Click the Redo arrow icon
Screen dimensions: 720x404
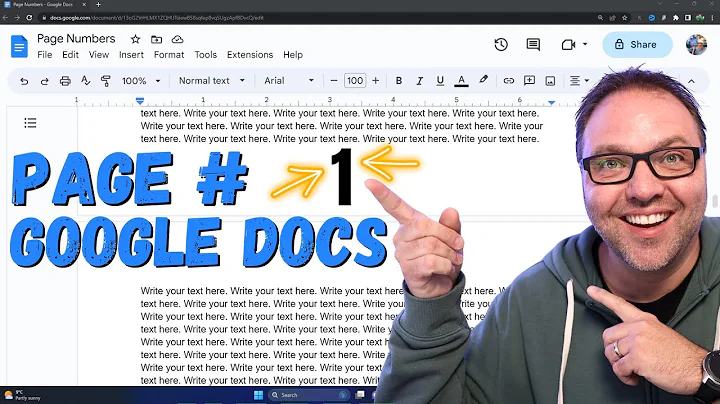pyautogui.click(x=45, y=81)
